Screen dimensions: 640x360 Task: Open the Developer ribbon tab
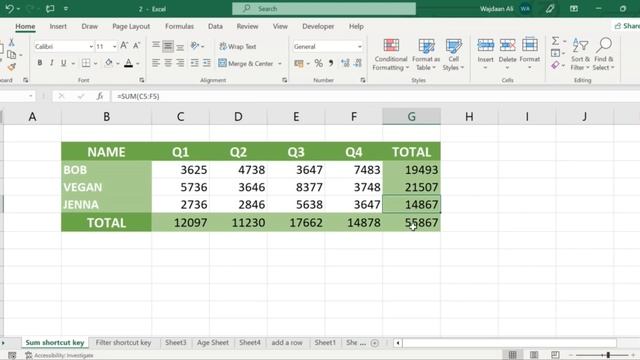(318, 26)
